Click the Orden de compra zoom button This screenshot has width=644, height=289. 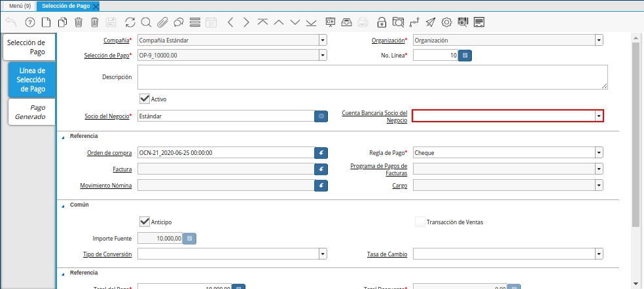click(321, 152)
